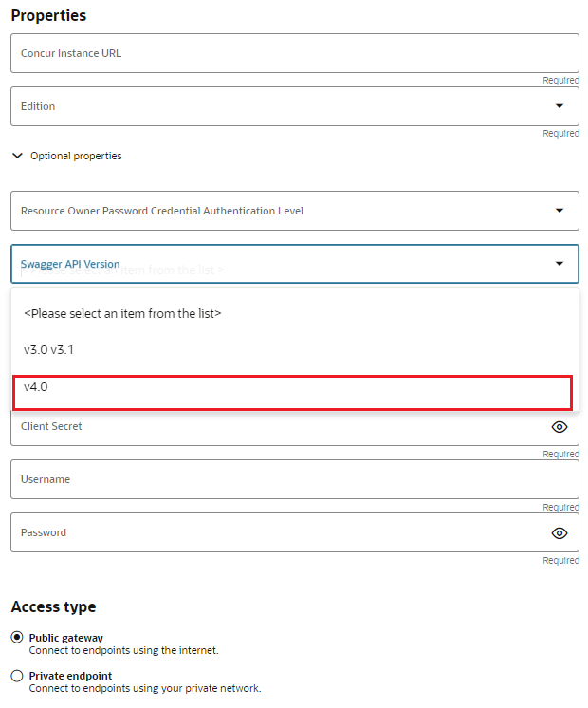Collapse Optional properties via its text label
The image size is (588, 708).
click(x=76, y=156)
